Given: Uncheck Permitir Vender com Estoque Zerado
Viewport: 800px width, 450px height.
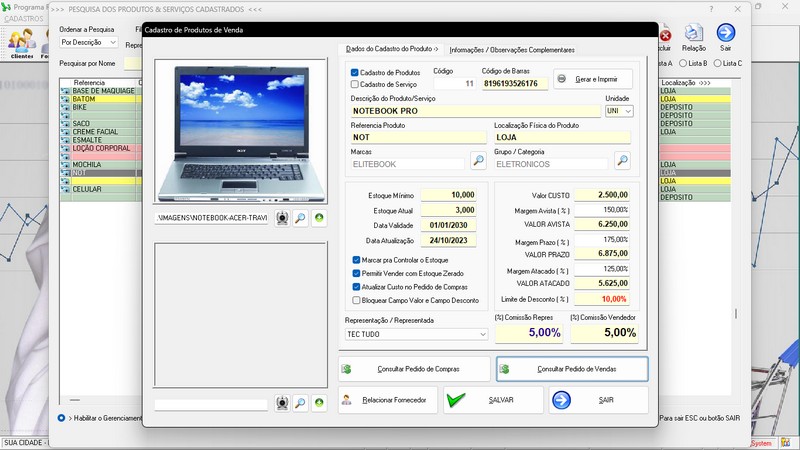Looking at the screenshot, I should 357,272.
